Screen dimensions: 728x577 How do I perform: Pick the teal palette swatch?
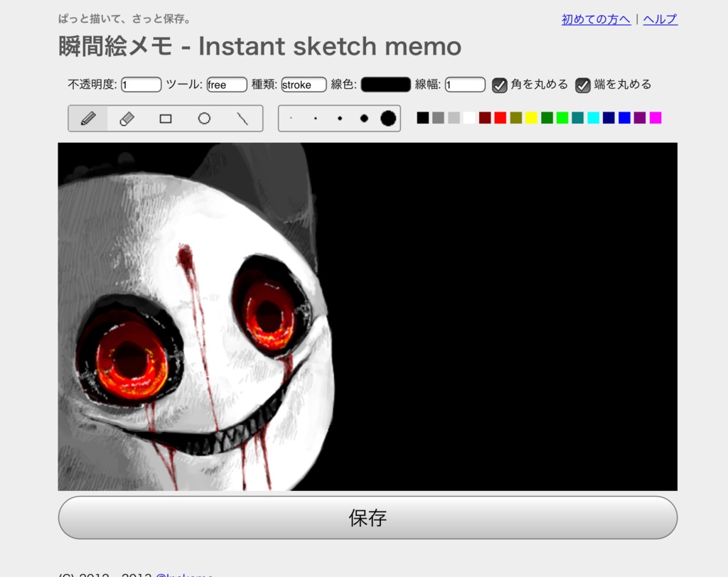pos(577,118)
